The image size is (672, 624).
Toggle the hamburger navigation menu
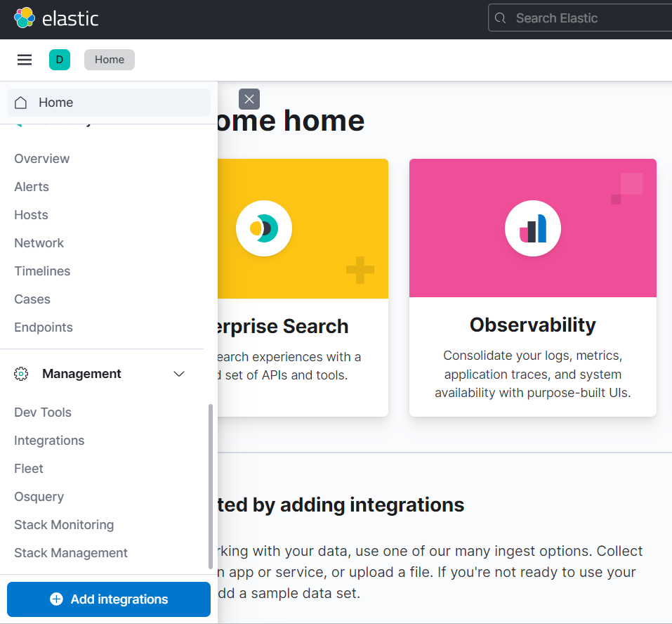tap(25, 60)
